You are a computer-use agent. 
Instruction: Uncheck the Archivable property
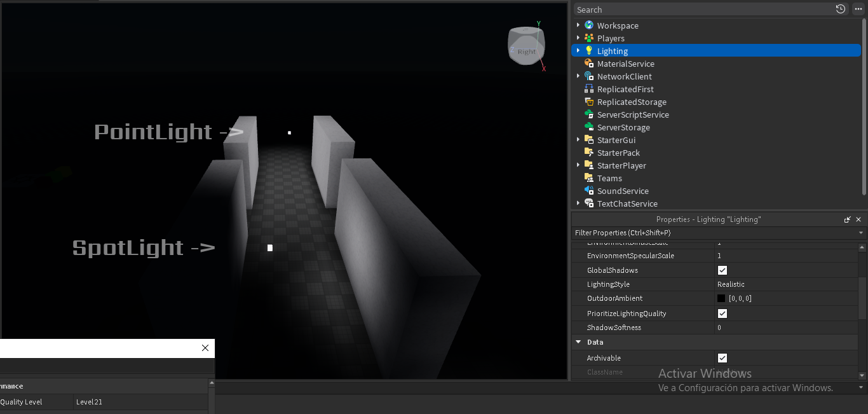(722, 358)
